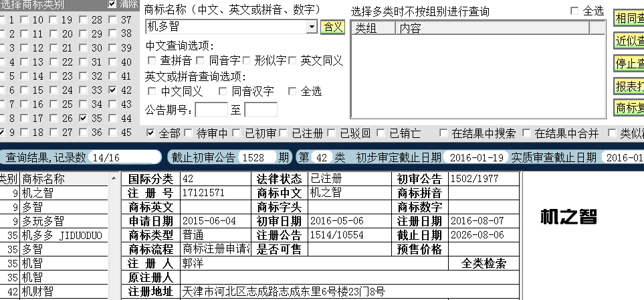Screen dimensions: 644x300
Task: Tick 全选 under English query options
Action: click(292, 91)
